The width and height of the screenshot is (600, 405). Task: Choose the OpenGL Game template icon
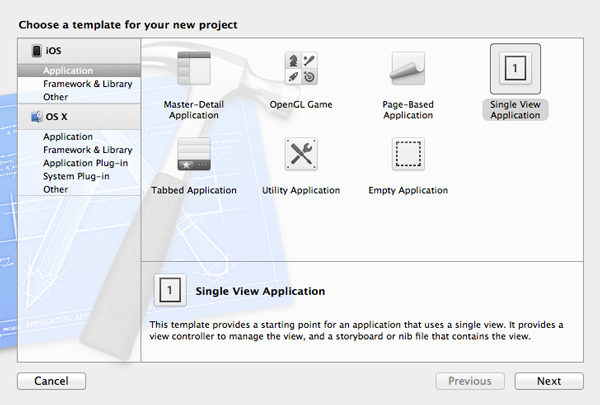(301, 69)
